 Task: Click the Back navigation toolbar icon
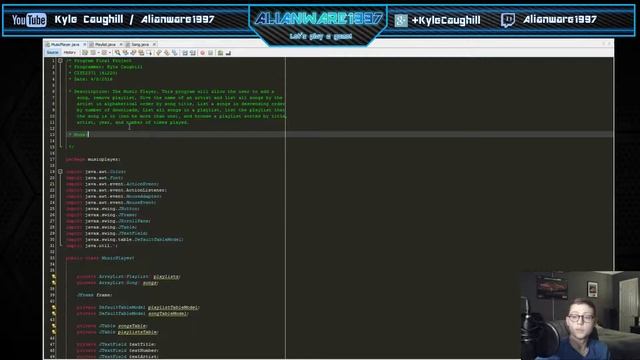coord(93,53)
